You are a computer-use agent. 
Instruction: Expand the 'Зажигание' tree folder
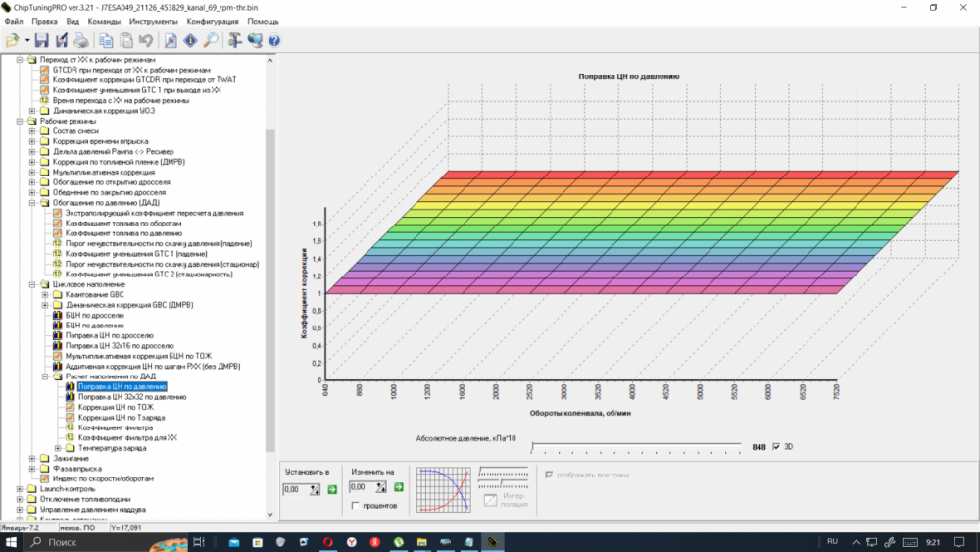pos(32,458)
